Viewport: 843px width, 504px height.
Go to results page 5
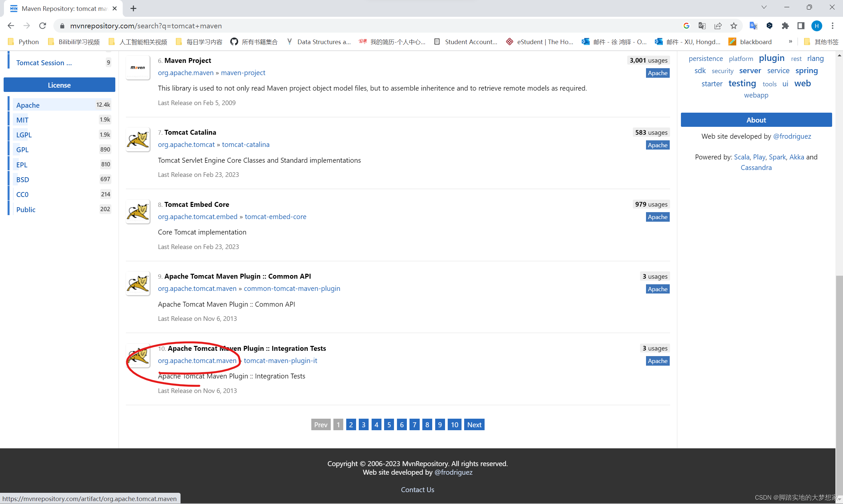coord(389,425)
